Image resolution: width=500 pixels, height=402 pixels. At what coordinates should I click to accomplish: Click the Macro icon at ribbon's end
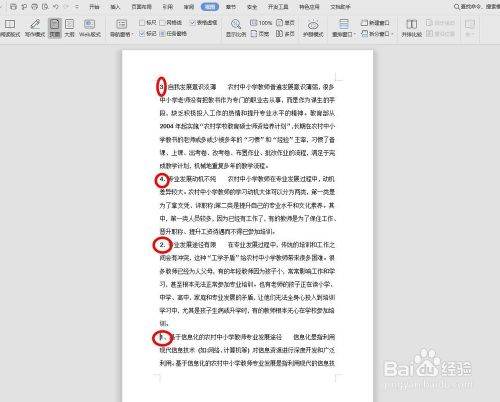[470, 24]
